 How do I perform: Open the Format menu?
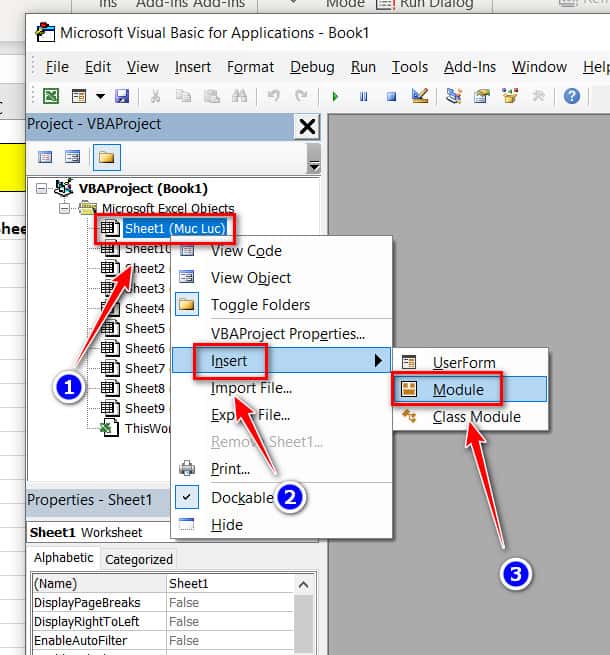250,67
